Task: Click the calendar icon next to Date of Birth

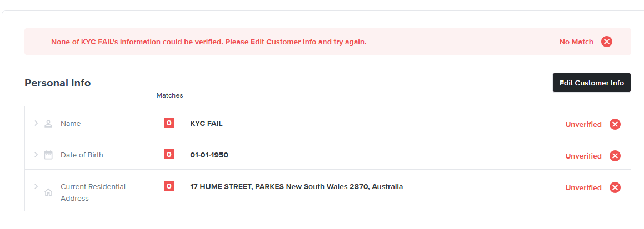Action: 48,155
